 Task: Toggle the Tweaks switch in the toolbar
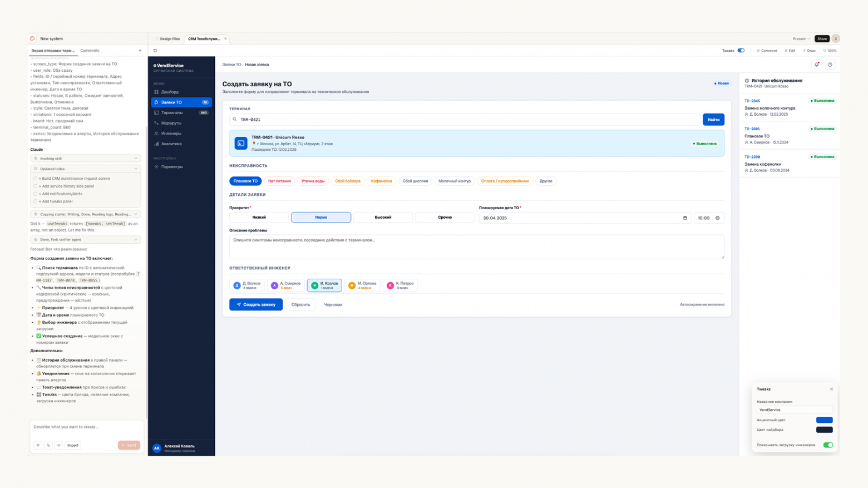coord(741,51)
